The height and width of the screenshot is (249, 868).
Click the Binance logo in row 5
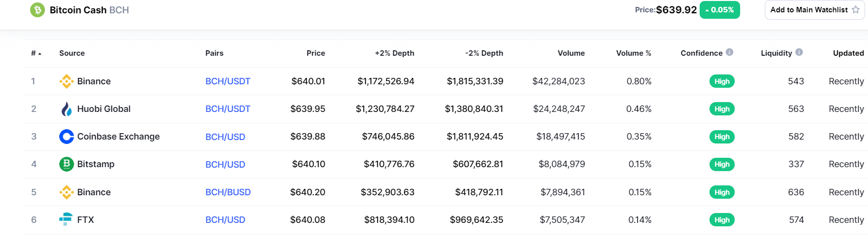pyautogui.click(x=67, y=192)
